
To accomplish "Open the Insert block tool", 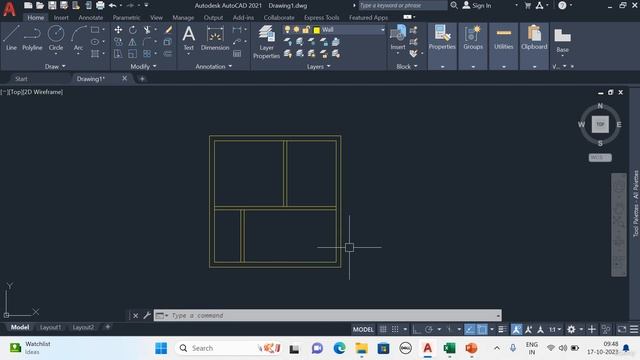I will click(x=398, y=38).
